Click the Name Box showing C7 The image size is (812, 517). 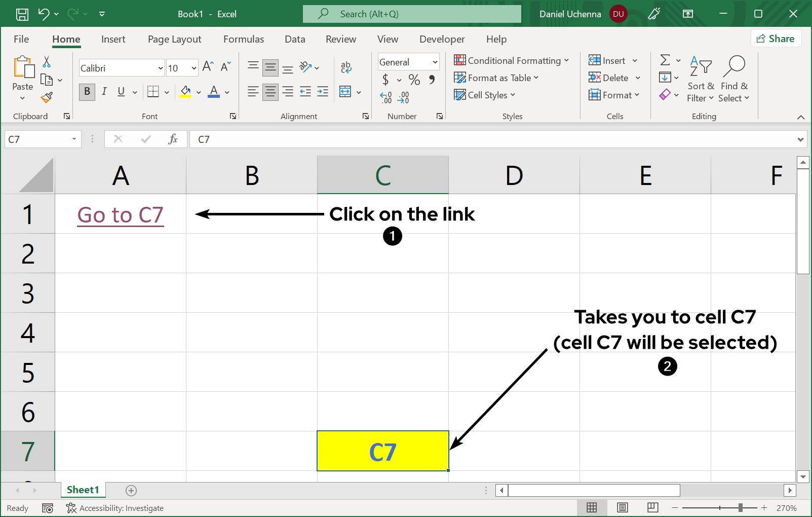[x=38, y=139]
